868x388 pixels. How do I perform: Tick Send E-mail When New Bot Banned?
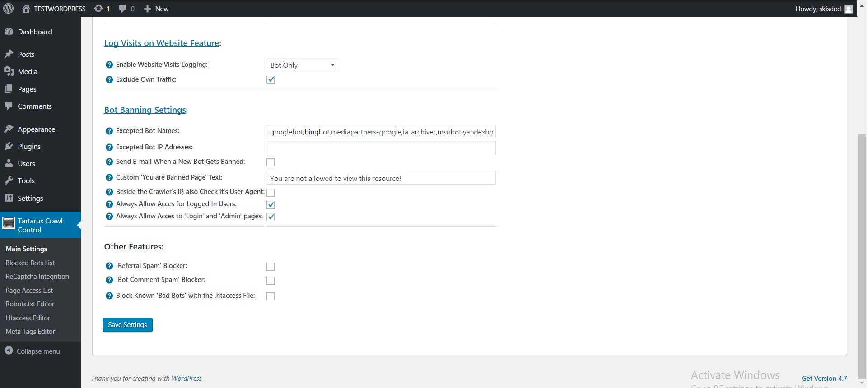pyautogui.click(x=271, y=162)
